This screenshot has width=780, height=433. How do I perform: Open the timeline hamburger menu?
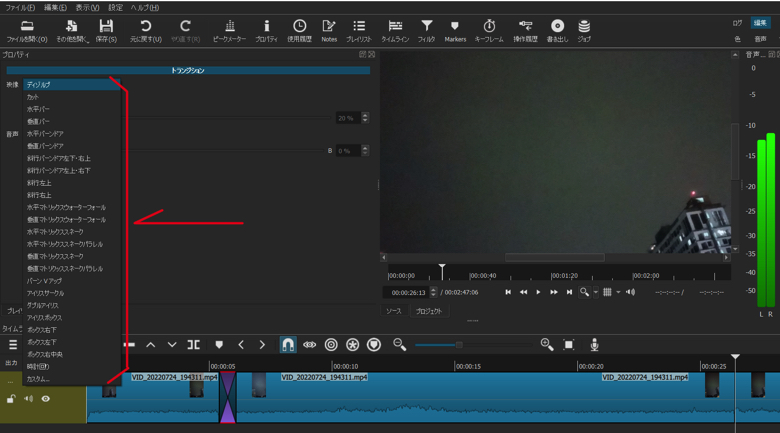tap(13, 344)
